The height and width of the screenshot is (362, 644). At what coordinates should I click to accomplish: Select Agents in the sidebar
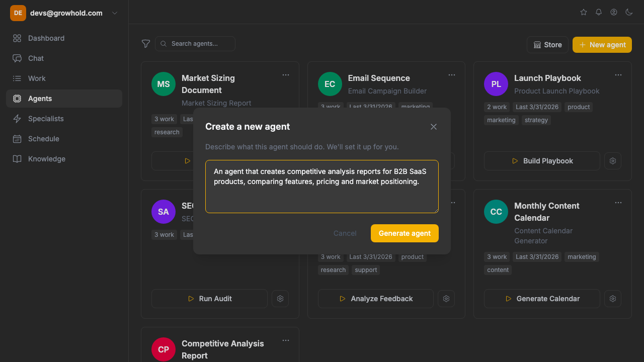pyautogui.click(x=18, y=99)
